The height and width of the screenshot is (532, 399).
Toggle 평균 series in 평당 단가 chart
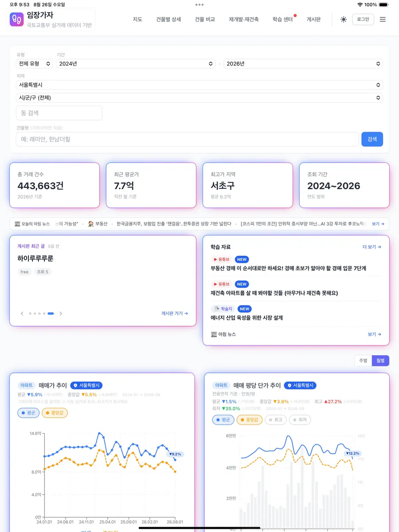[223, 419]
